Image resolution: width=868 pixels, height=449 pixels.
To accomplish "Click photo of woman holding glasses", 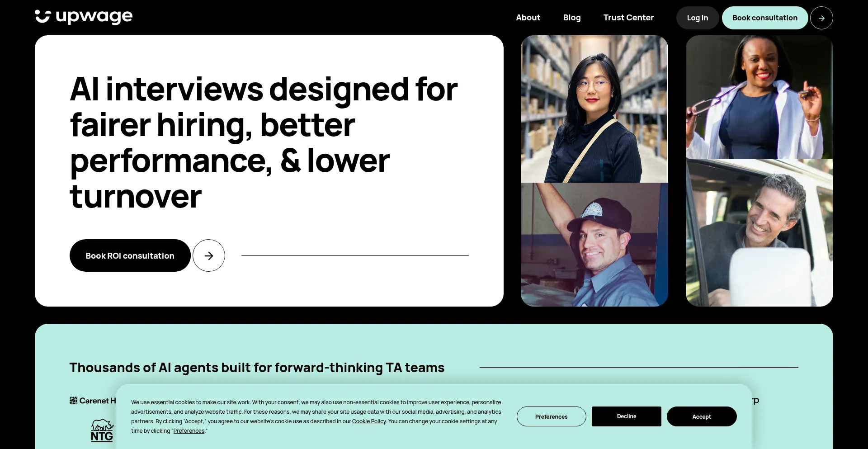I will coord(759,97).
